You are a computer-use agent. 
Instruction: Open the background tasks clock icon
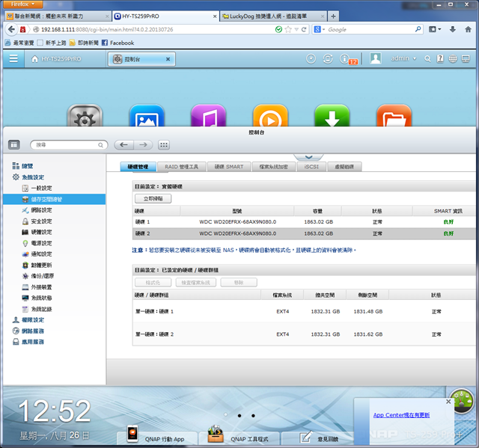point(311,58)
